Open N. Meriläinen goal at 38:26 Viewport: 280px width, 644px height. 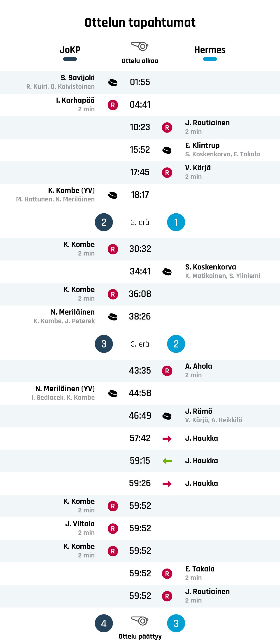click(140, 317)
